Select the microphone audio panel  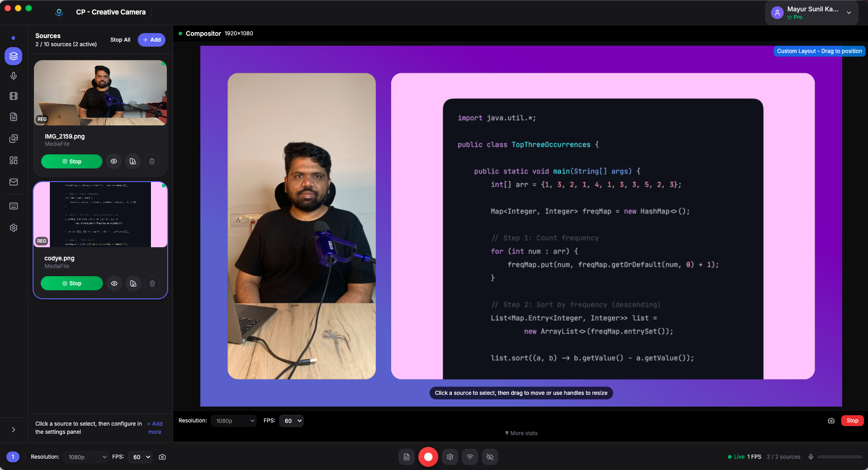click(x=14, y=76)
